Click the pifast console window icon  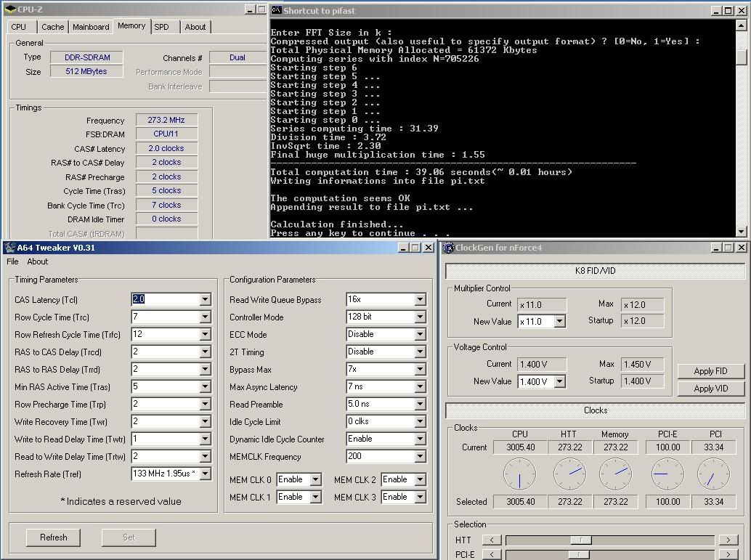[x=276, y=10]
